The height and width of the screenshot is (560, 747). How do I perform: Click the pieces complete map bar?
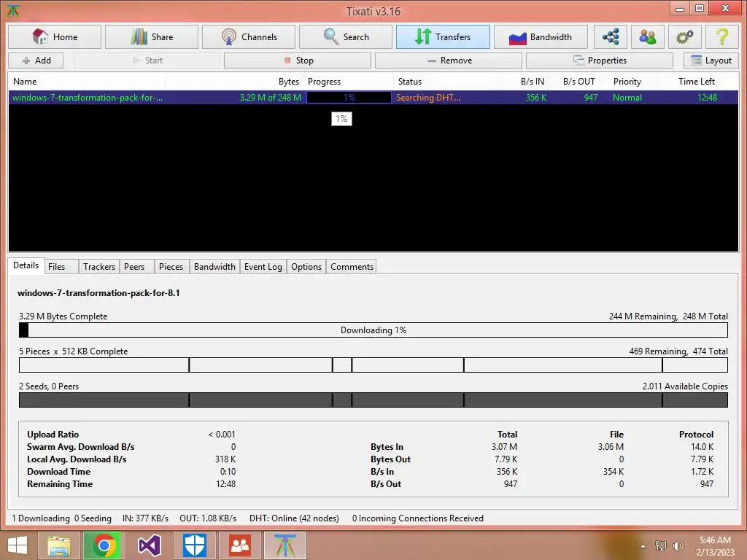pyautogui.click(x=373, y=365)
